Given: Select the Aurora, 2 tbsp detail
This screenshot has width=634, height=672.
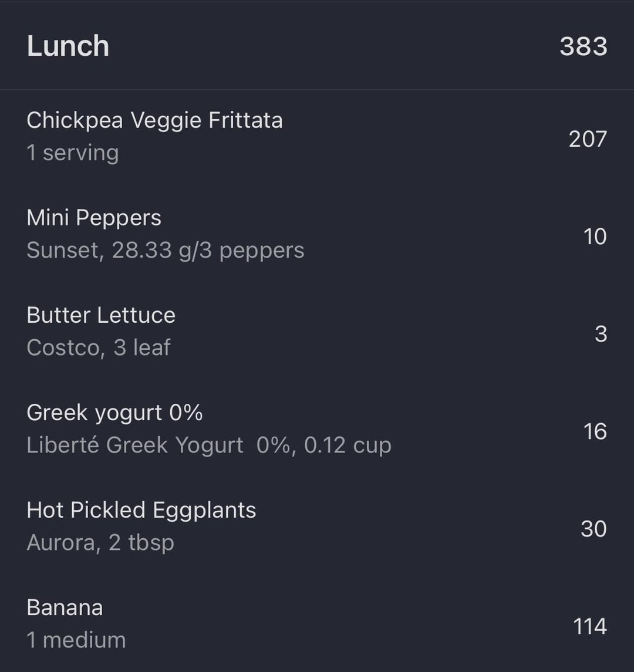Looking at the screenshot, I should 100,542.
